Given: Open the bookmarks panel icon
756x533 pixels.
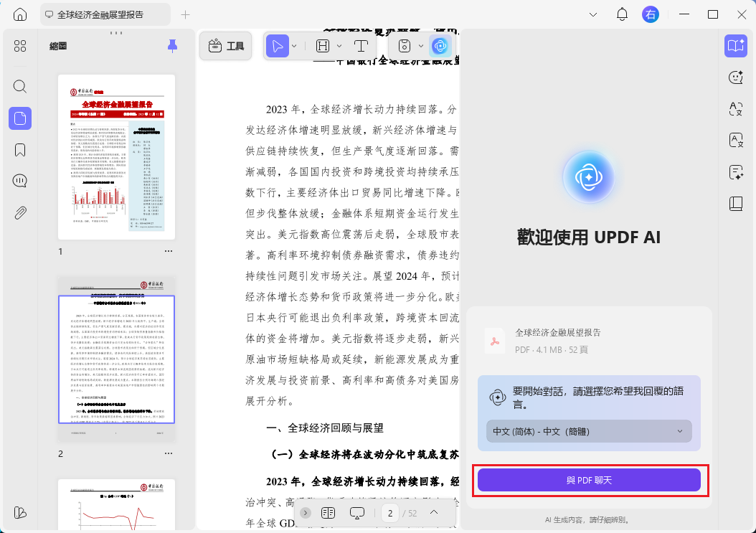Looking at the screenshot, I should point(20,149).
